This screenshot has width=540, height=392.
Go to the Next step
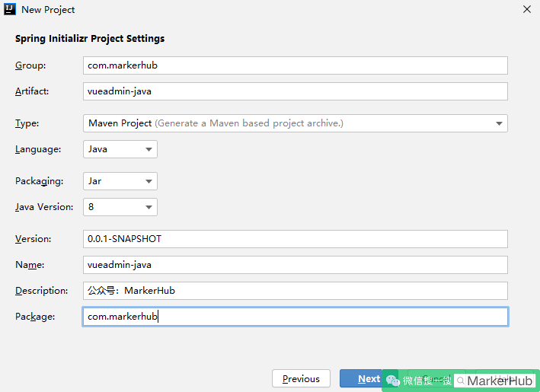361,378
